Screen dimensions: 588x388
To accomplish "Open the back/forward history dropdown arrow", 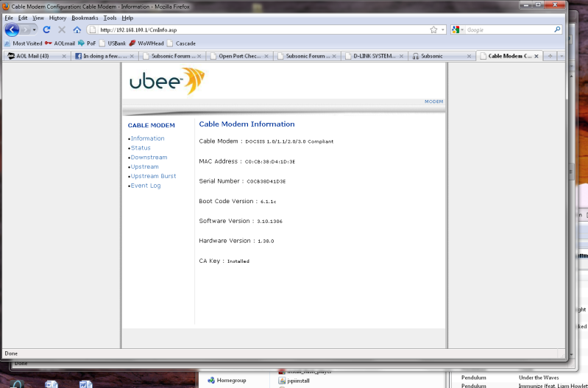I will point(34,29).
